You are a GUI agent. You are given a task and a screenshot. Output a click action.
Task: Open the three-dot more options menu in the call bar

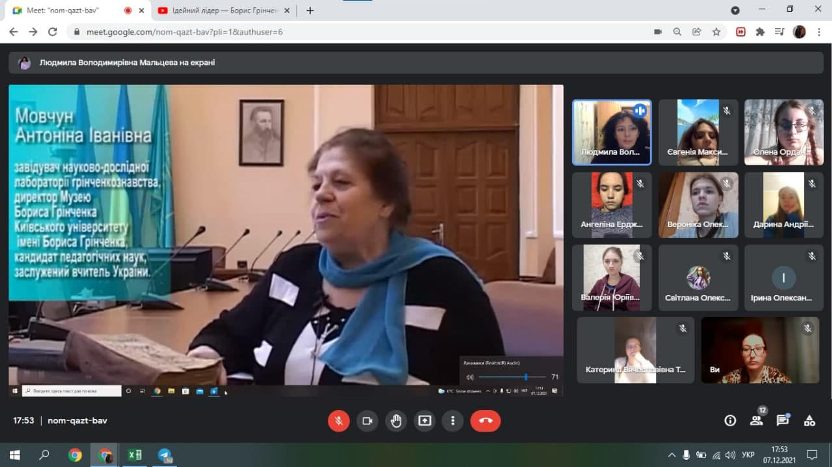tap(453, 421)
